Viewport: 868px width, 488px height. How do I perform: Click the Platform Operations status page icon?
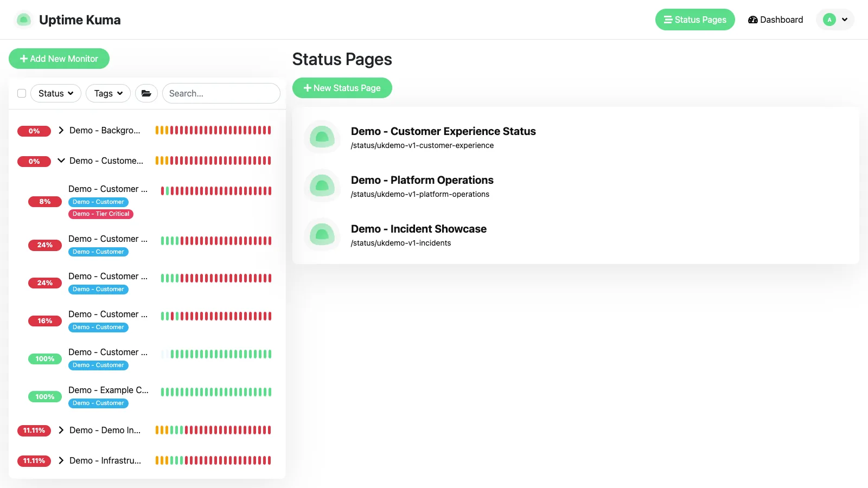click(x=322, y=185)
